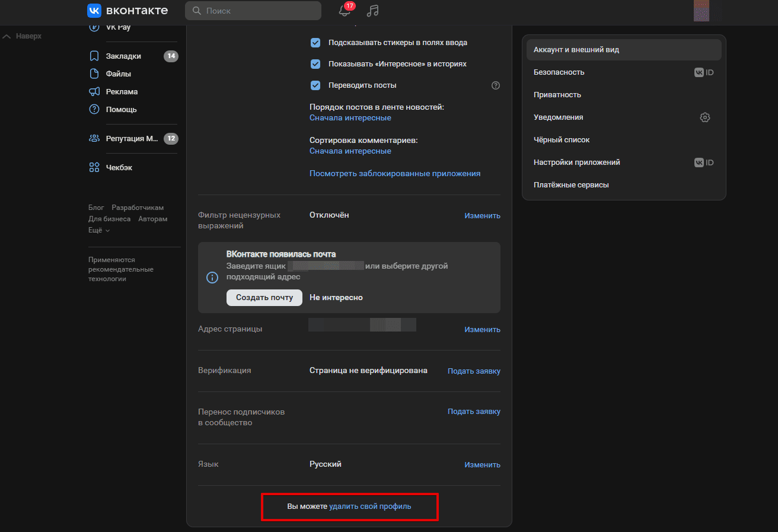Image resolution: width=778 pixels, height=532 pixels.
Task: Open news feed order Сначала интересные dropdown
Action: click(350, 118)
